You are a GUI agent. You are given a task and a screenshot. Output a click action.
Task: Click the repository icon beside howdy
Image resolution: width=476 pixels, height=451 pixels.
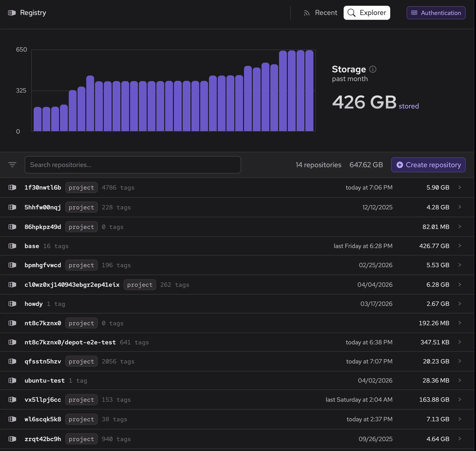(12, 304)
